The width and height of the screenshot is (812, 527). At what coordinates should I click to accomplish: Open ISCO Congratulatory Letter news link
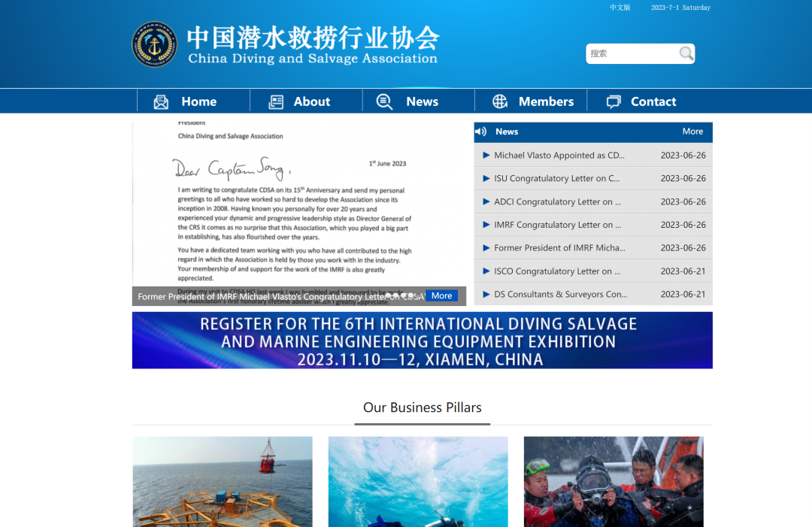coord(556,271)
